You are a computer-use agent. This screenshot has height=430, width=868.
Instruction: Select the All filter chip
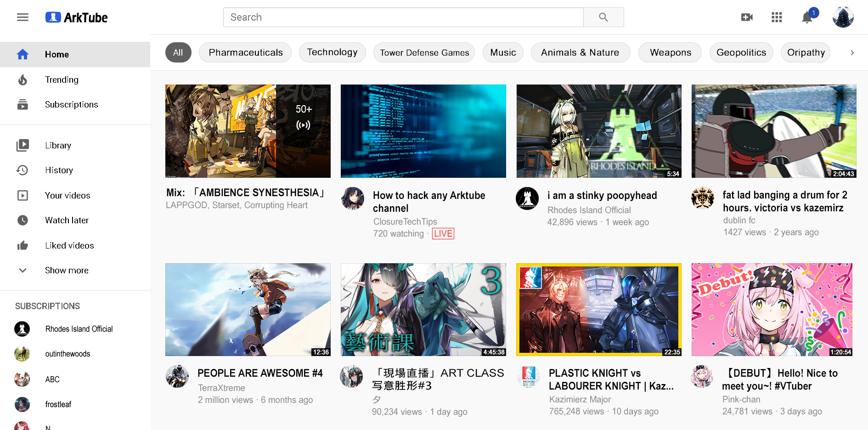pyautogui.click(x=178, y=52)
